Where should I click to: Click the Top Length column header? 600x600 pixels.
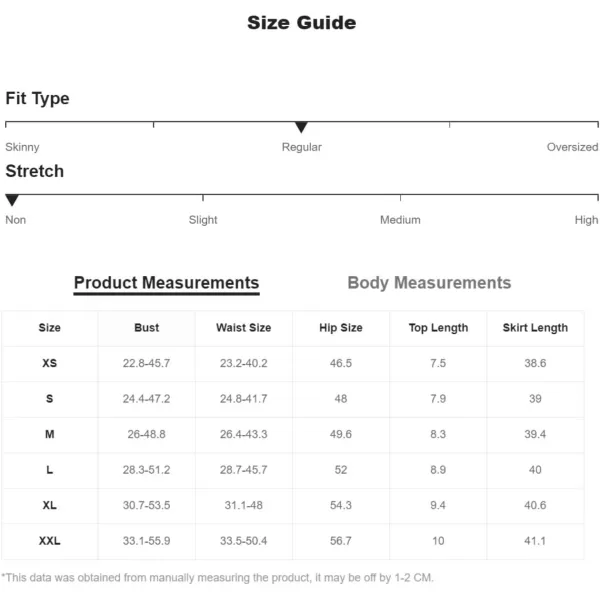pyautogui.click(x=438, y=328)
